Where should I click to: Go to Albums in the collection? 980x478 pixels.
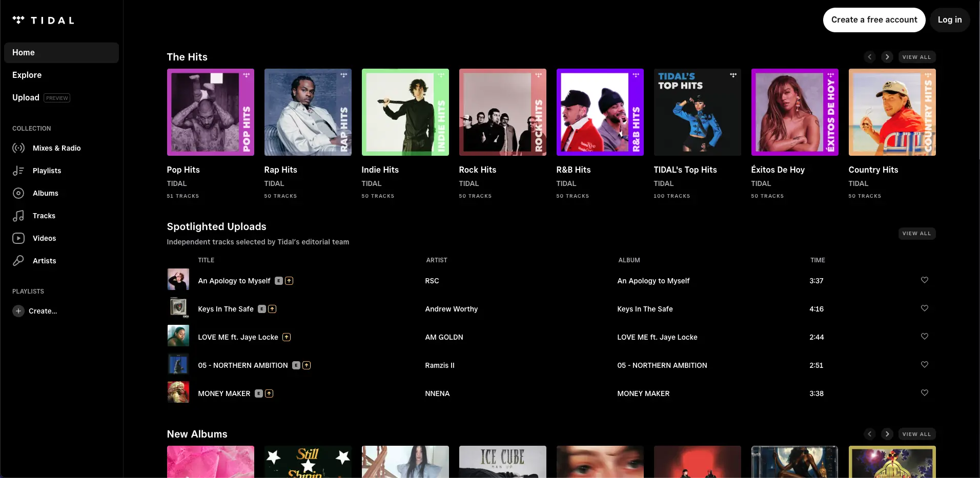[45, 193]
